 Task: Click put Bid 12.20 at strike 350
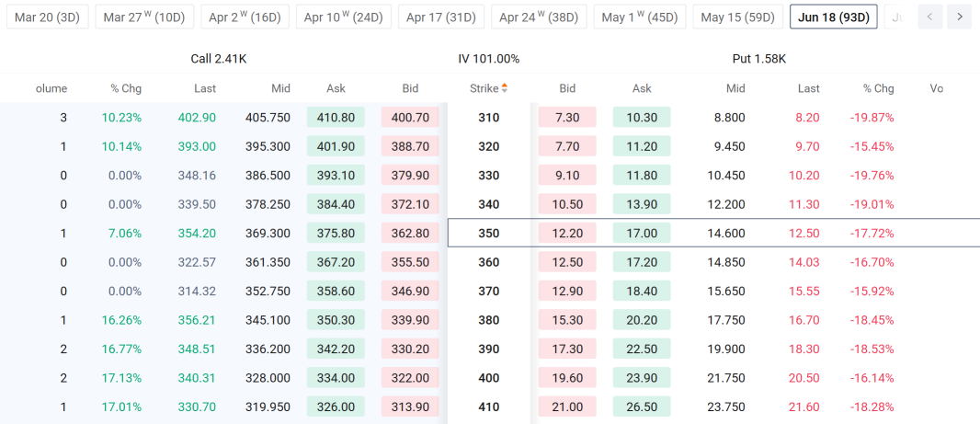tap(567, 234)
